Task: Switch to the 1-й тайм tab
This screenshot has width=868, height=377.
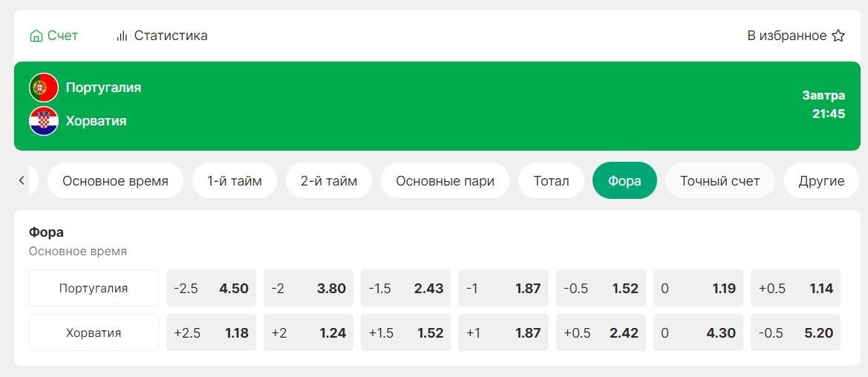Action: pyautogui.click(x=234, y=180)
